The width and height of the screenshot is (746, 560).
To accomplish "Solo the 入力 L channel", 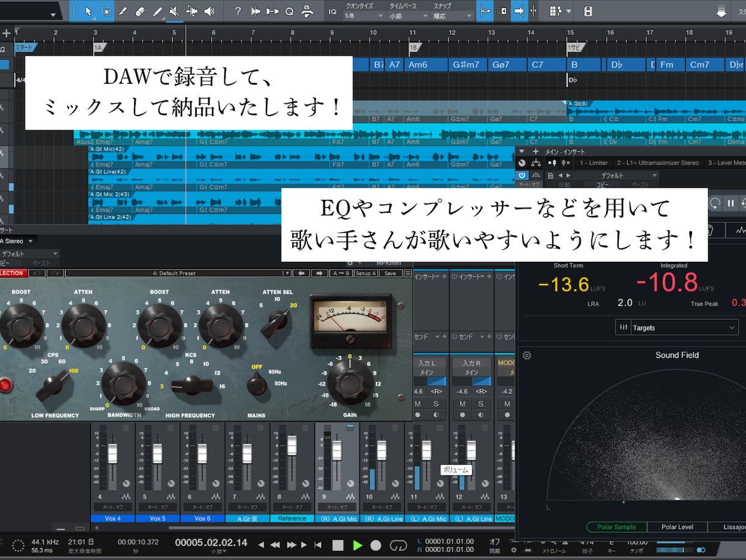I will click(x=436, y=403).
